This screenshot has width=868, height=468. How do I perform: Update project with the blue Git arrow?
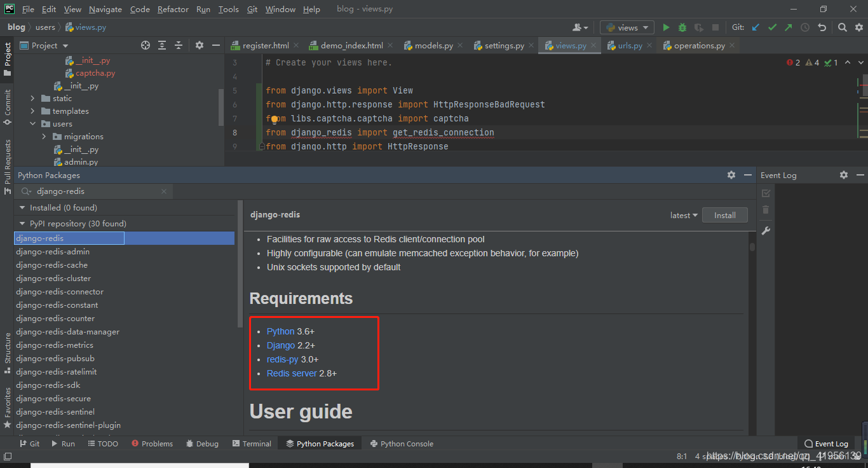tap(756, 27)
